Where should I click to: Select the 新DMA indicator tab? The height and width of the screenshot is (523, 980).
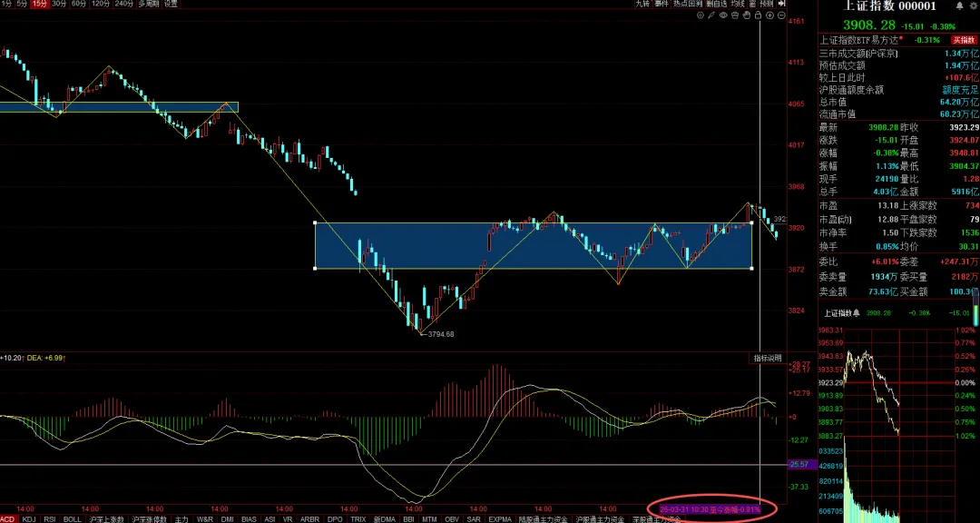(385, 518)
